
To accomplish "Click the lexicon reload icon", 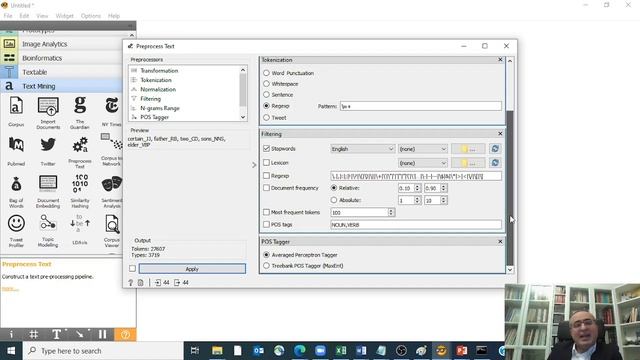I will (x=495, y=163).
